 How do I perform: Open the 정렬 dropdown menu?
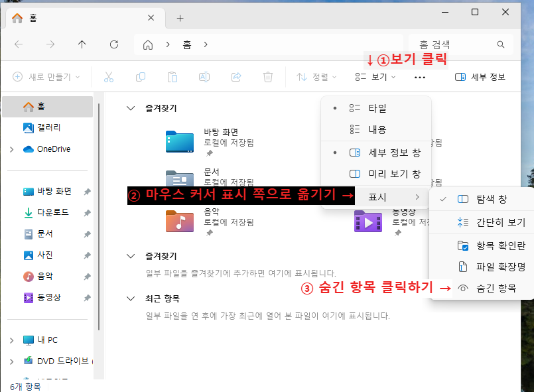tap(316, 78)
